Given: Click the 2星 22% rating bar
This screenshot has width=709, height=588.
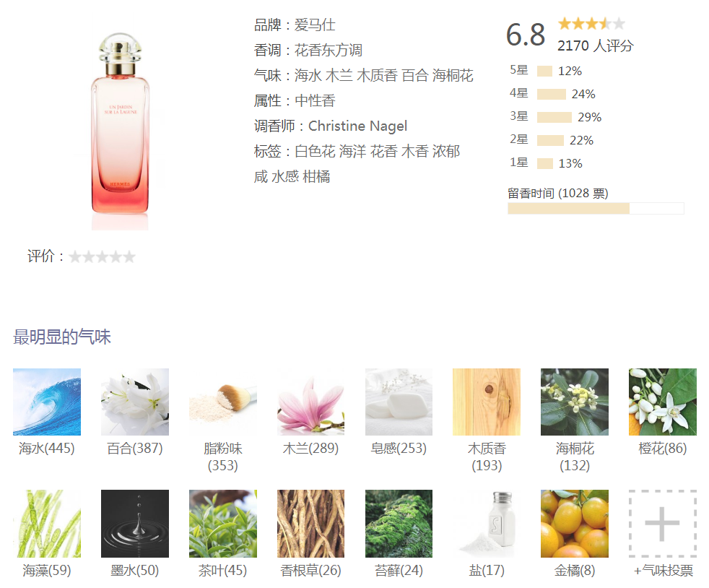Looking at the screenshot, I should tap(552, 140).
